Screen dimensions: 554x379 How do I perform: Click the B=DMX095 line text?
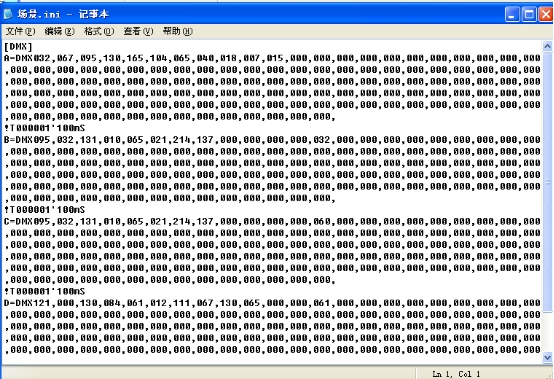(272, 140)
